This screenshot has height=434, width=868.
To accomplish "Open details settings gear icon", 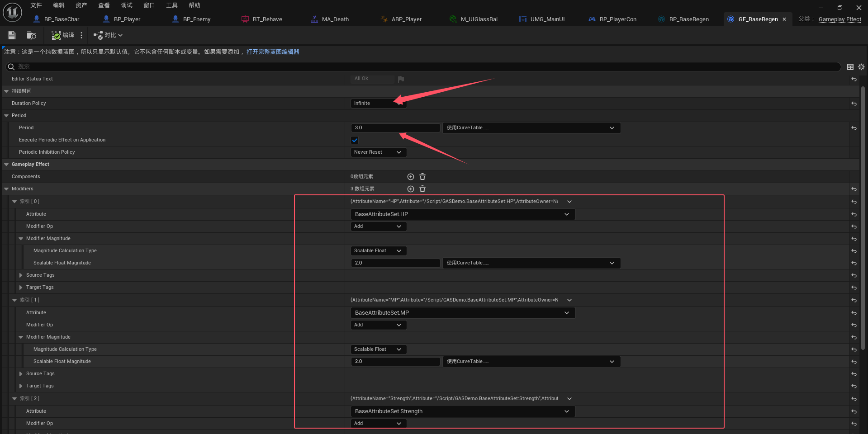I will click(x=861, y=67).
